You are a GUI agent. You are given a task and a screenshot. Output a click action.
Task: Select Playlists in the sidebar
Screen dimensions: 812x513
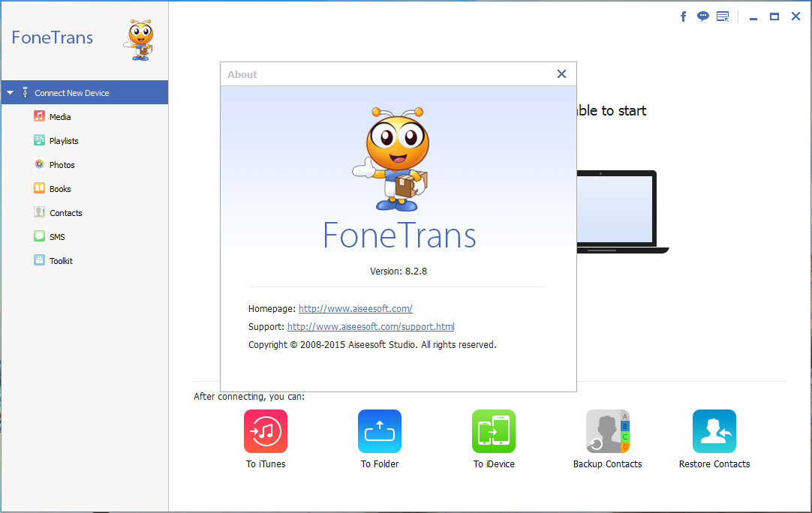64,141
